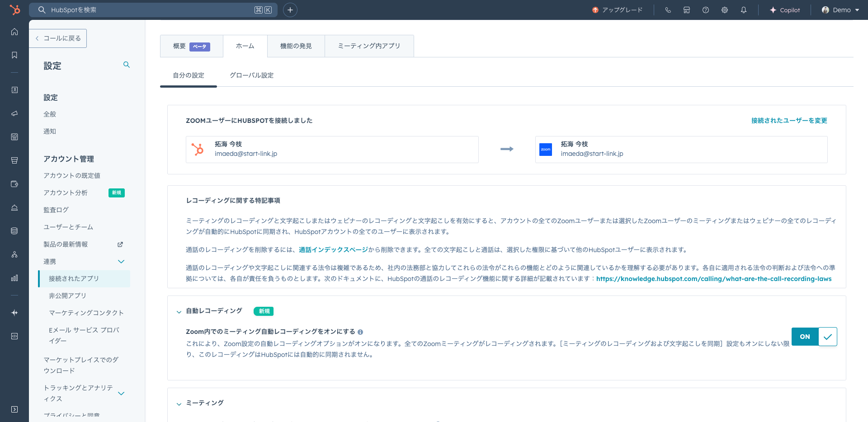Collapse the 自動レコーディング section

point(179,312)
